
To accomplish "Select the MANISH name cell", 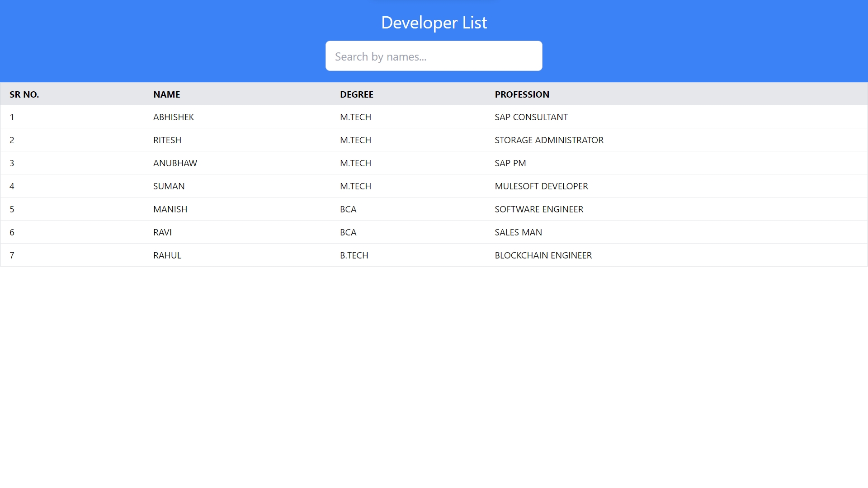I will pyautogui.click(x=170, y=209).
